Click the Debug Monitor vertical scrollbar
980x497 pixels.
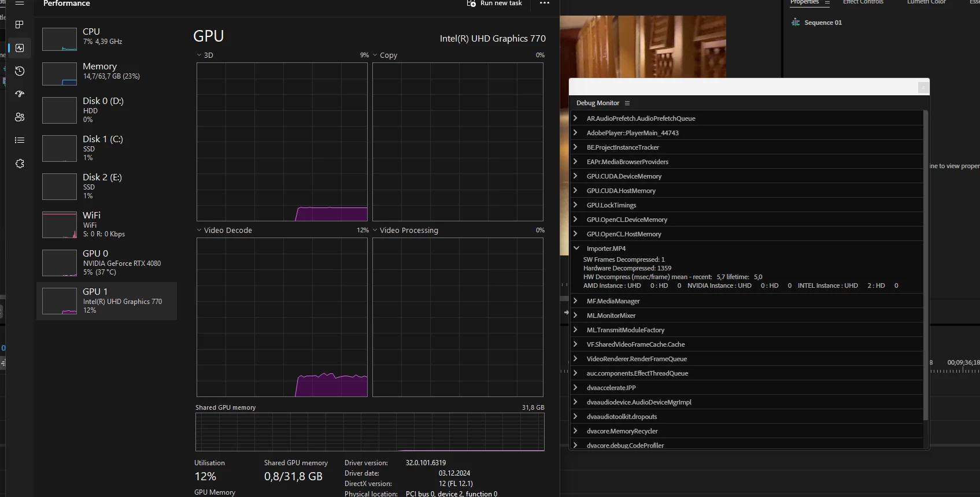[926, 266]
